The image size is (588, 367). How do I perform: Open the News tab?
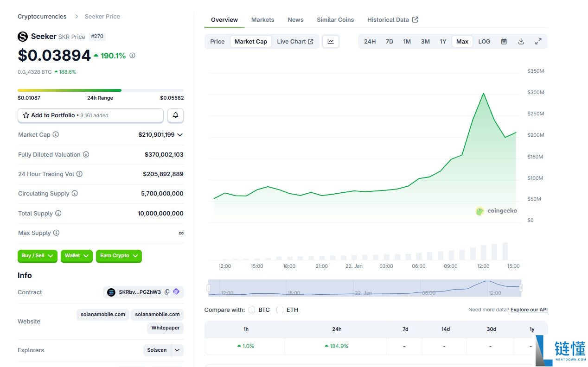point(295,20)
